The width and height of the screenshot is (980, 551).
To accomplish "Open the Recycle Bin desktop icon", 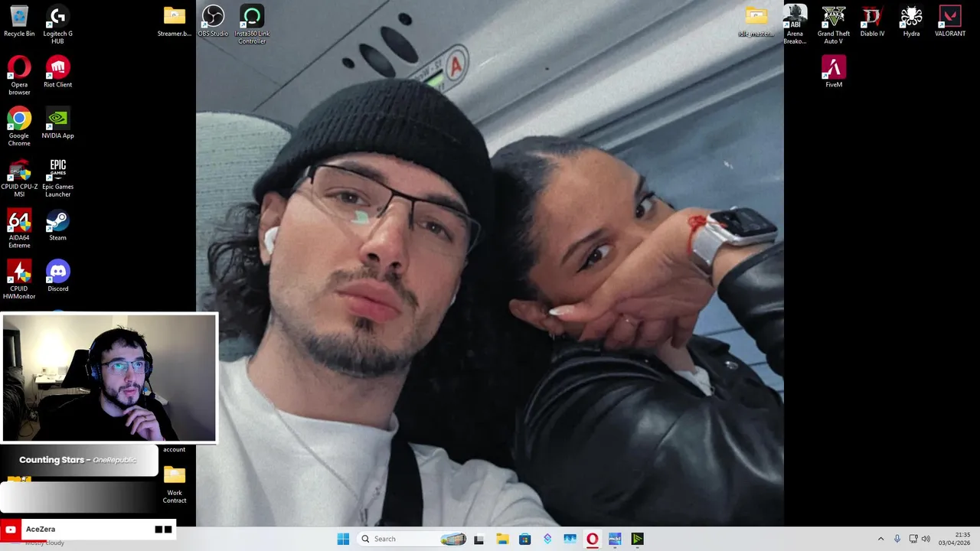I will point(19,21).
